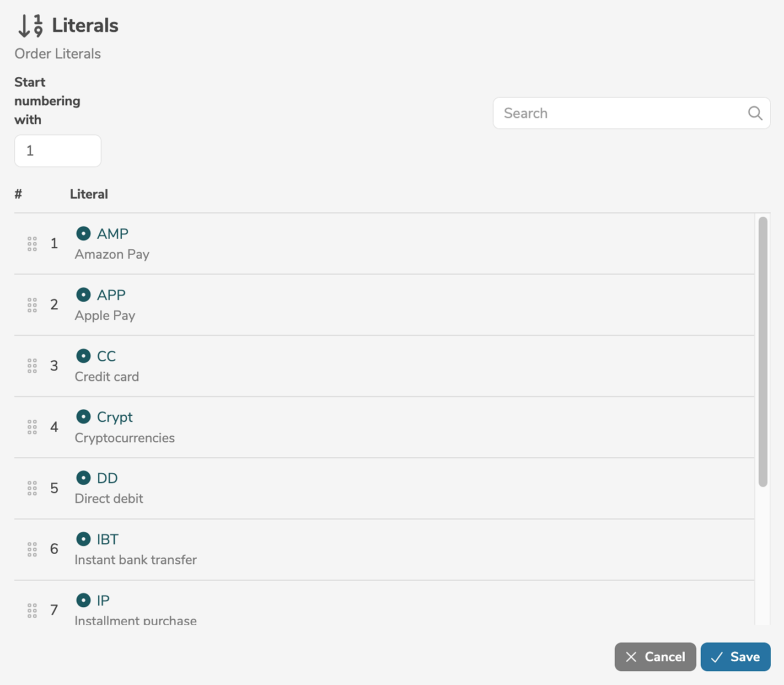Click the drag handle beside Apple Pay

pyautogui.click(x=32, y=305)
